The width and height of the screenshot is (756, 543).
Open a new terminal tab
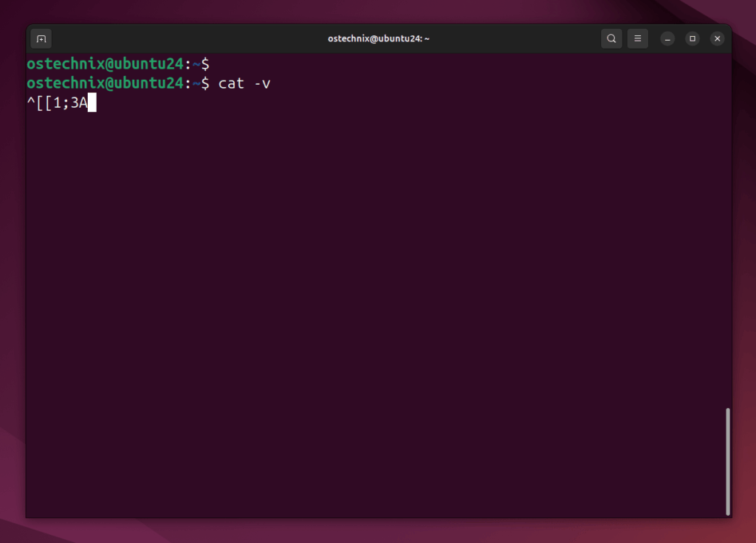(x=41, y=38)
